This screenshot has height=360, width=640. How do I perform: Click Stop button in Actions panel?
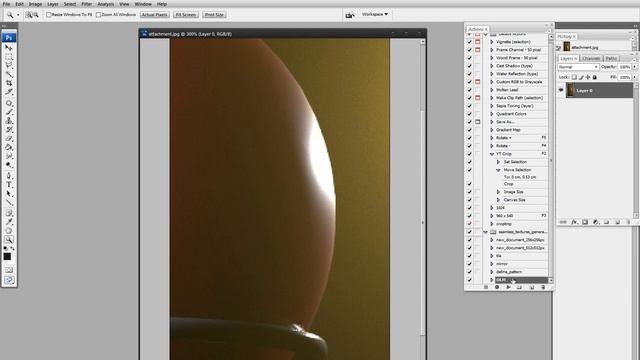tap(486, 287)
